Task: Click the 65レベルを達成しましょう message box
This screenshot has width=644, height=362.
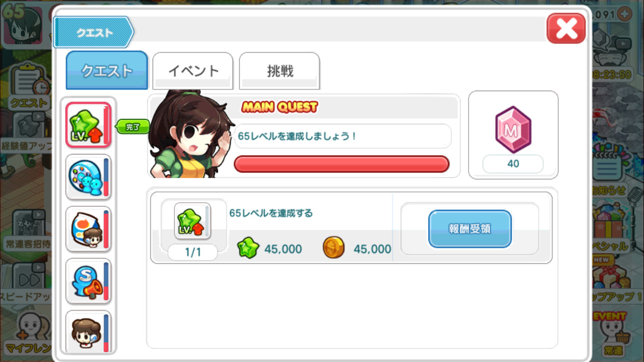Action: (342, 136)
